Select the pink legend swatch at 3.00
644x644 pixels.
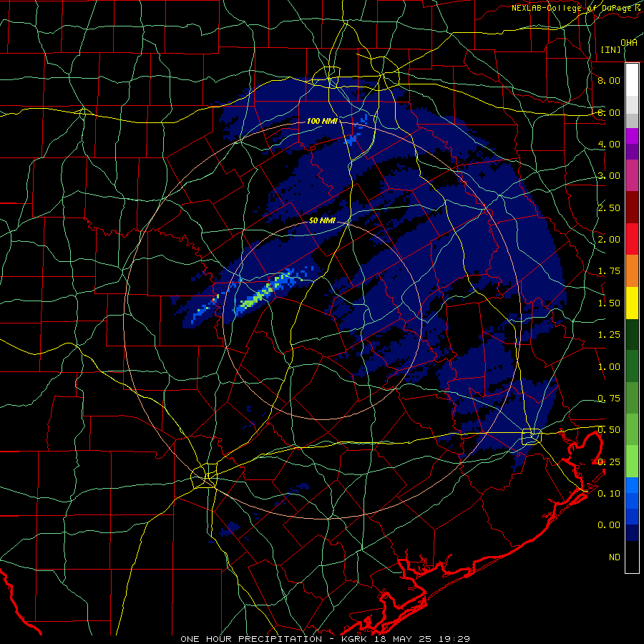tap(632, 175)
